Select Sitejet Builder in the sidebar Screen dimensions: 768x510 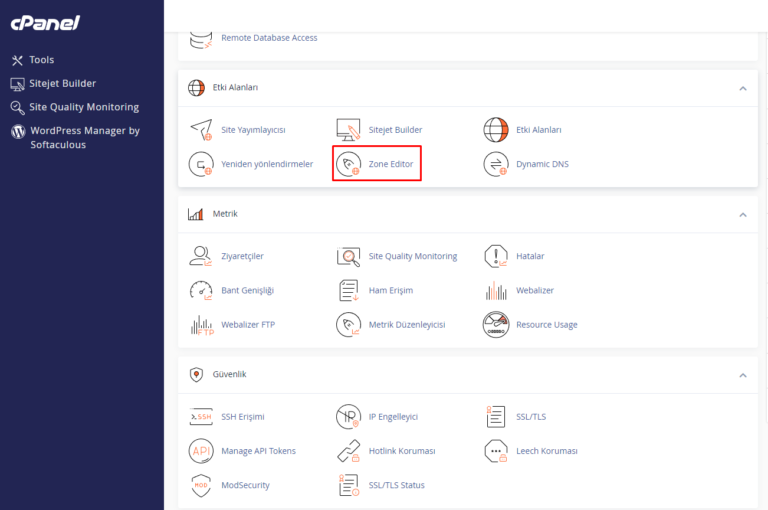tap(62, 84)
